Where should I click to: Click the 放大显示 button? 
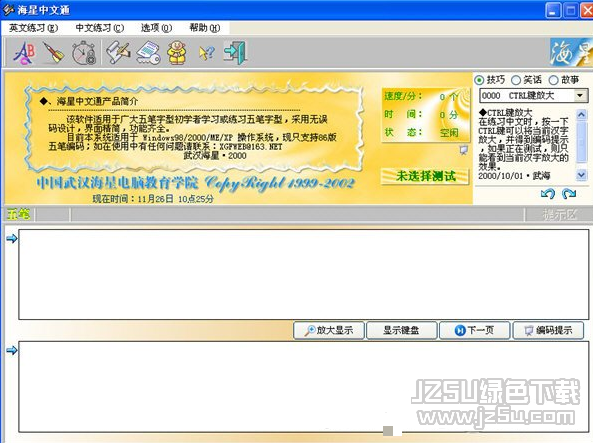329,330
